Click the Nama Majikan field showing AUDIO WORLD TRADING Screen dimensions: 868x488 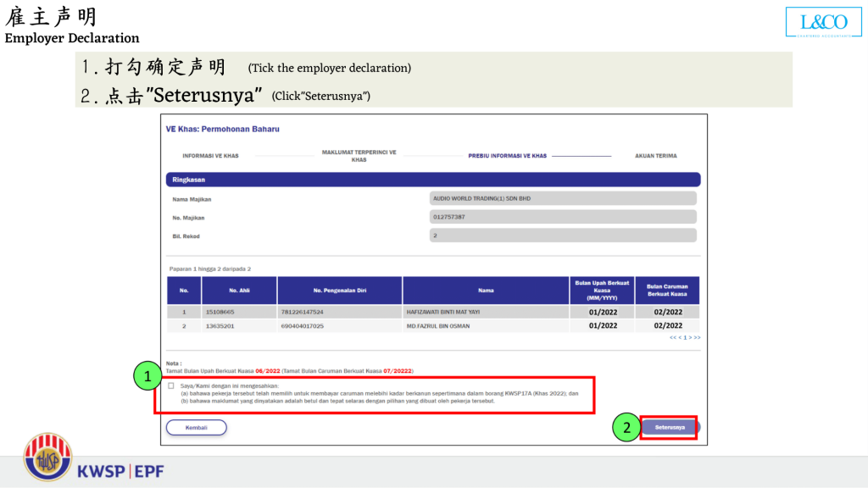(562, 198)
